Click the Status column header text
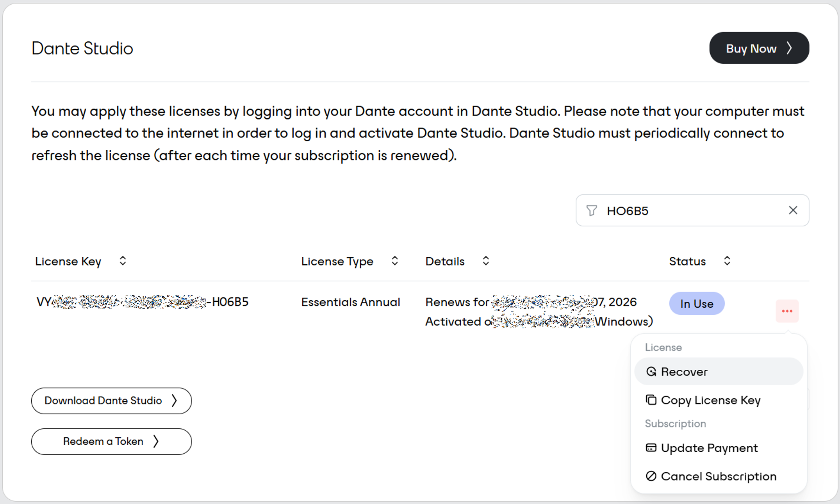Screen dimensions: 840x504 pos(687,261)
